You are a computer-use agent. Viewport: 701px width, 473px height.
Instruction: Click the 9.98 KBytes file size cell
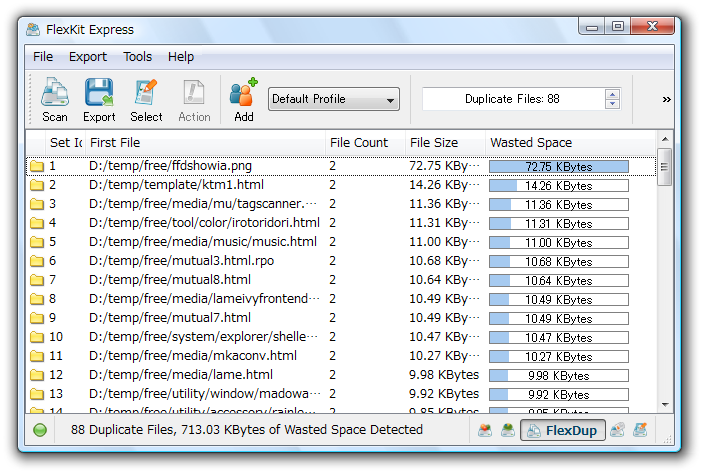tap(444, 375)
